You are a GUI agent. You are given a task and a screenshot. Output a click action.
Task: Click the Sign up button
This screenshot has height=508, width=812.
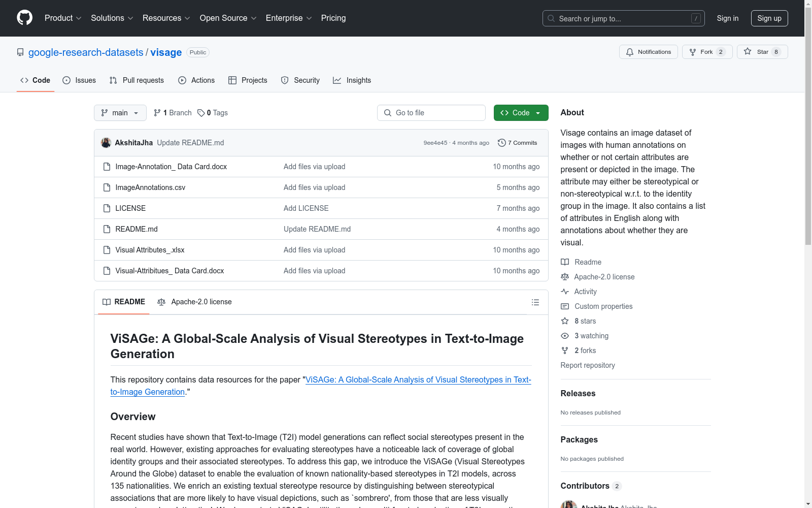click(769, 18)
